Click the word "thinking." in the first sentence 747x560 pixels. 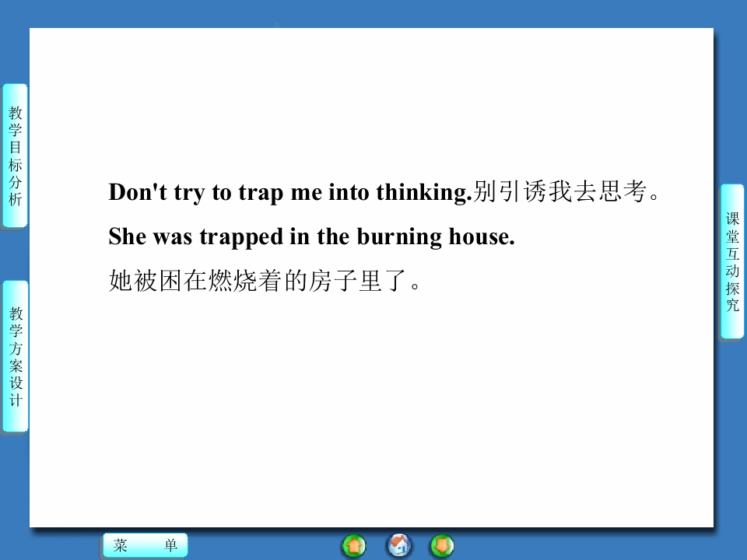(424, 193)
